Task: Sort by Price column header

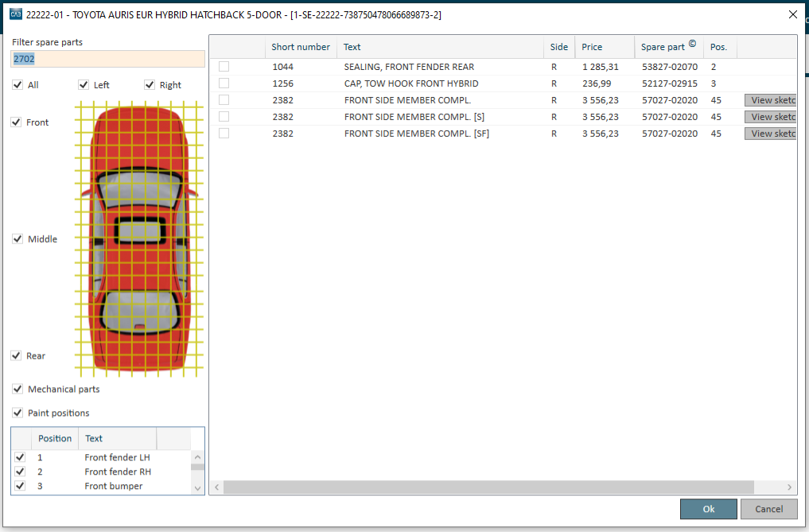Action: pos(605,47)
